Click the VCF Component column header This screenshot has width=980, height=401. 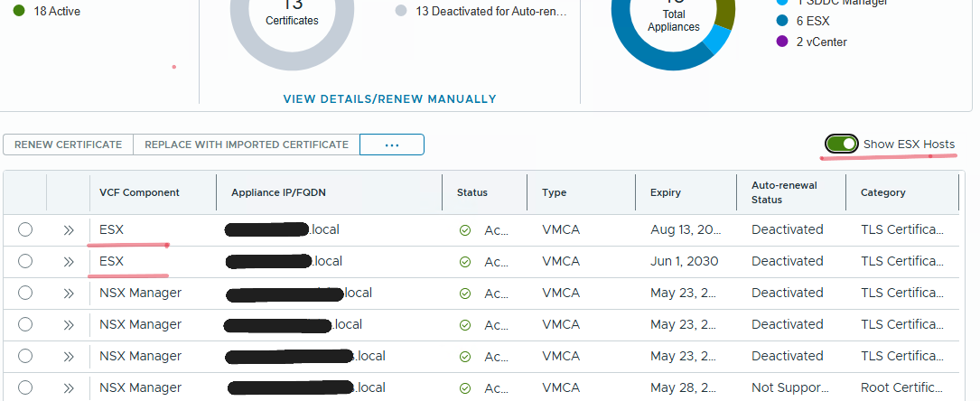[x=139, y=192]
